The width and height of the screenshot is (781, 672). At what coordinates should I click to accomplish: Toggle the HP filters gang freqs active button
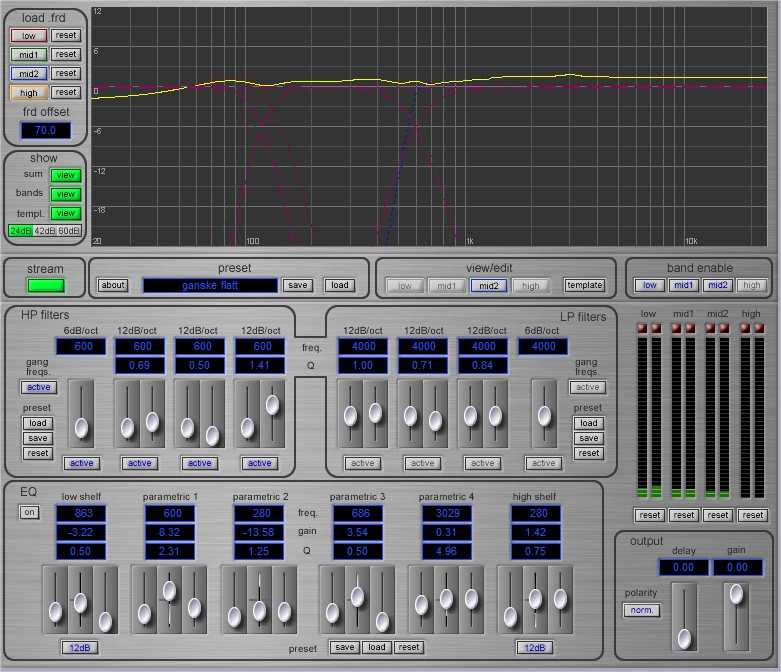tap(38, 387)
